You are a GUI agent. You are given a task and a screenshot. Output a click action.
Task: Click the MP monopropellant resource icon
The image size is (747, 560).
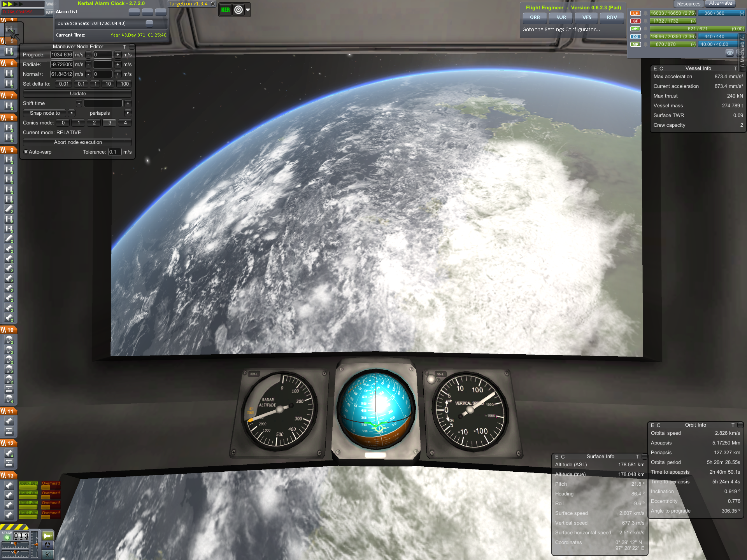635,44
